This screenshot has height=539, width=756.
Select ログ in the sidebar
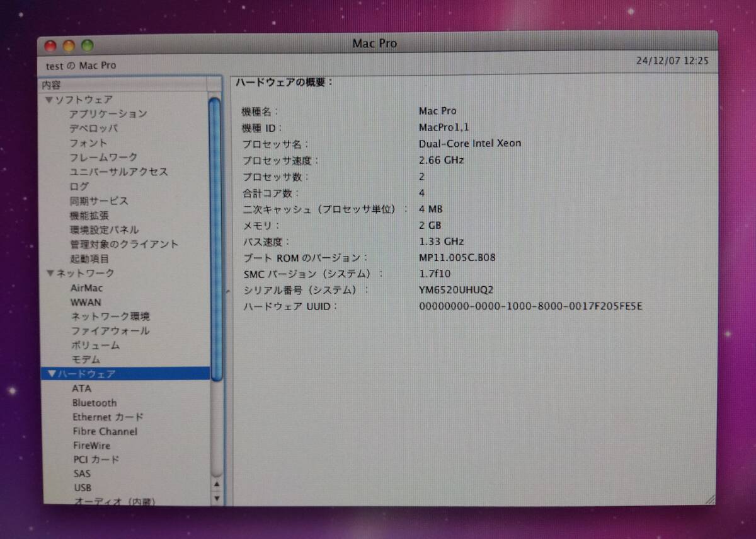point(79,187)
